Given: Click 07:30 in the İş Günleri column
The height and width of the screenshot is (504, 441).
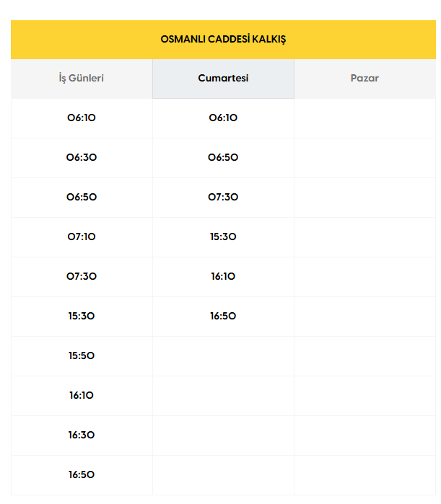Looking at the screenshot, I should pyautogui.click(x=82, y=276).
